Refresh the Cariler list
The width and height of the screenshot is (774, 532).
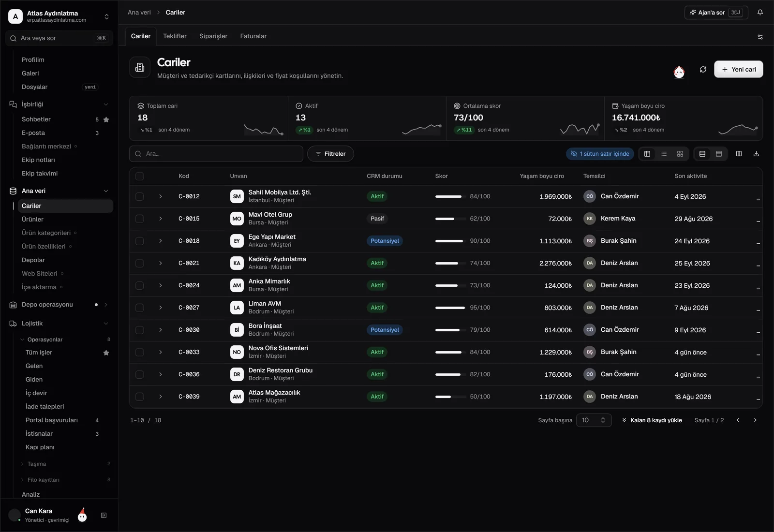click(703, 69)
